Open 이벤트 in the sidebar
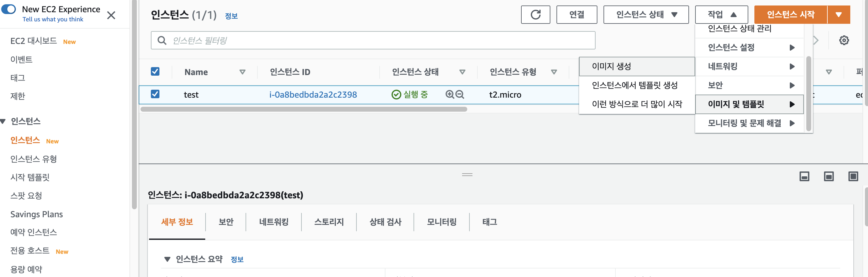868x277 pixels. [x=21, y=59]
